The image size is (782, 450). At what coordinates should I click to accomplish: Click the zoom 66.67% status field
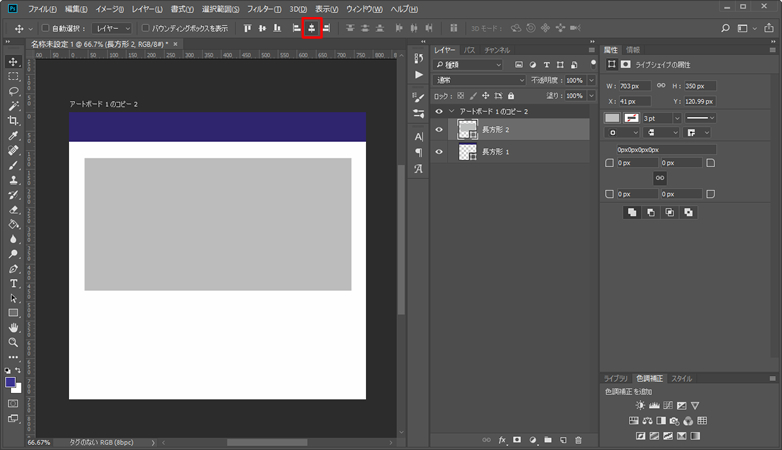(x=39, y=443)
